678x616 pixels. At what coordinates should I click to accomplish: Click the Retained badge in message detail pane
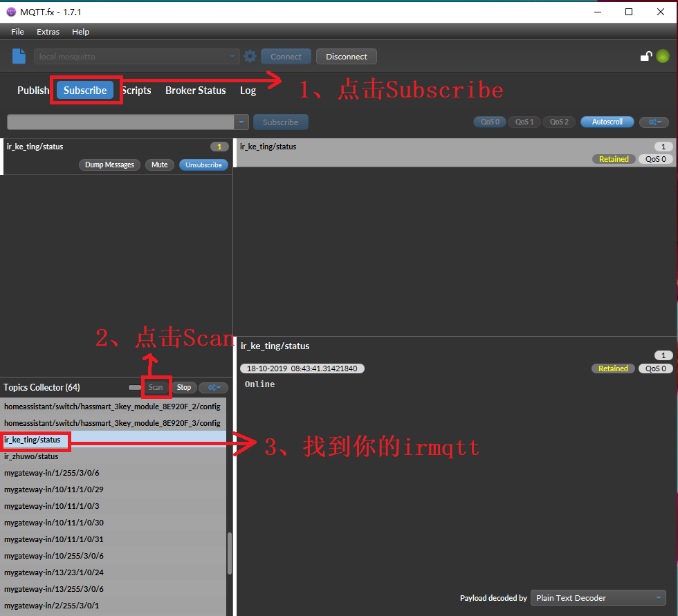click(x=613, y=368)
